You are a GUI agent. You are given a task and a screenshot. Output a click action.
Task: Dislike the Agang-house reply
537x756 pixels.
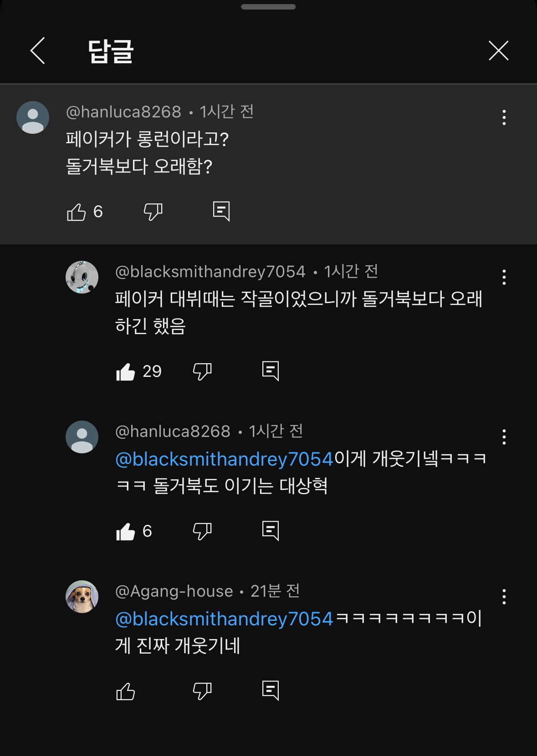tap(202, 691)
